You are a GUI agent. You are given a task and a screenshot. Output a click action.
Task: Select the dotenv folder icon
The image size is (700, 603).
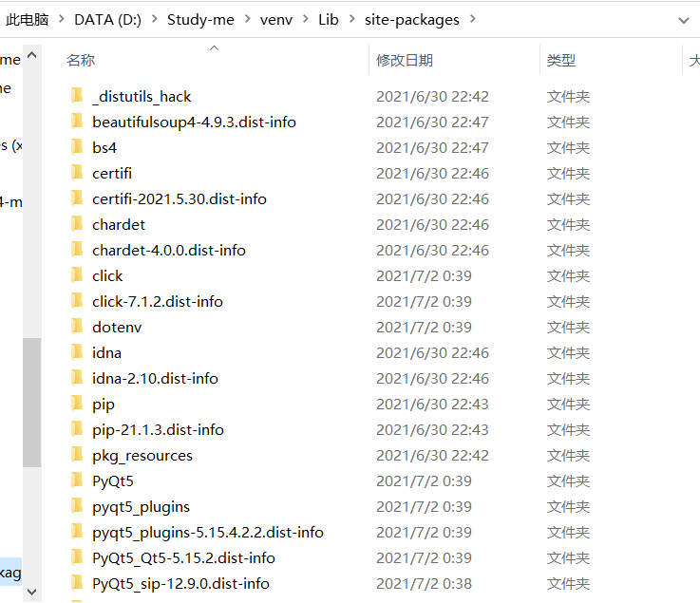77,327
